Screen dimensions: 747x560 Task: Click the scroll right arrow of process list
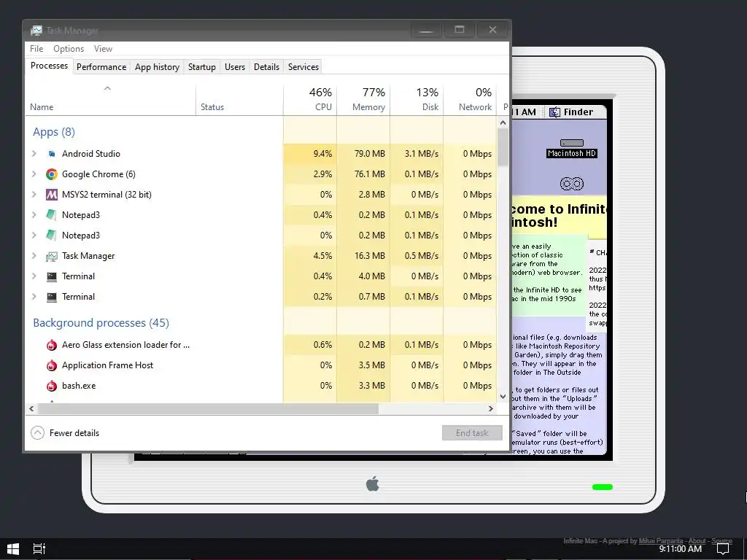[x=491, y=408]
